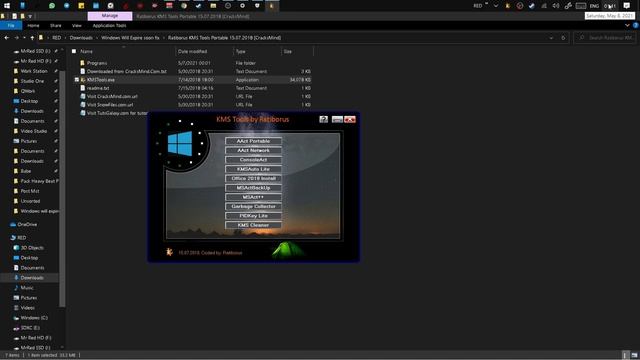Open Unsorted folder in sidebar
The image size is (640, 360).
30,201
